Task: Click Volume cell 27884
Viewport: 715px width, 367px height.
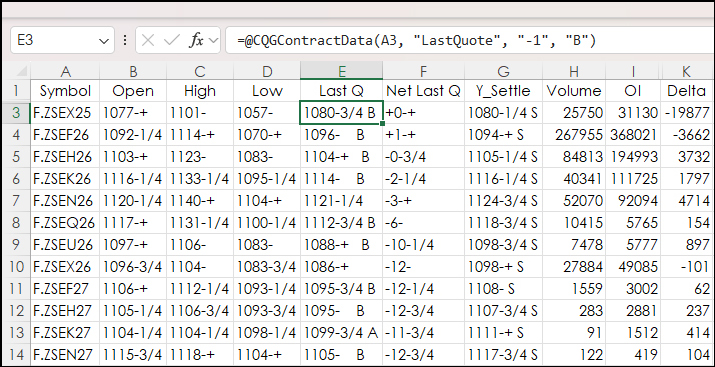Action: coord(574,267)
